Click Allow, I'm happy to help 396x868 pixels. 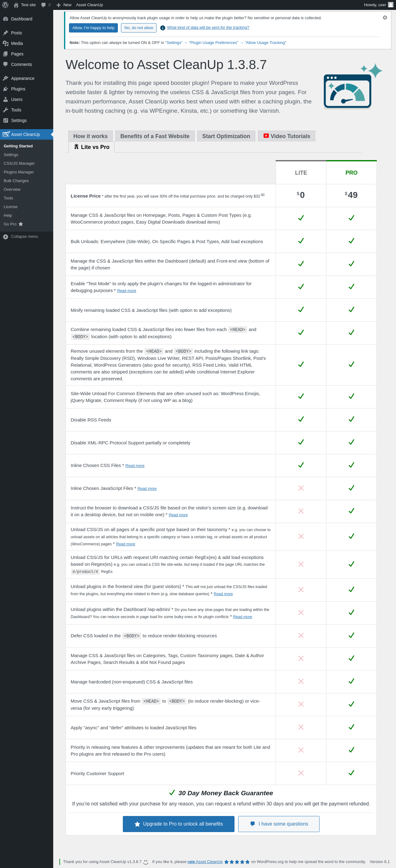tap(93, 28)
